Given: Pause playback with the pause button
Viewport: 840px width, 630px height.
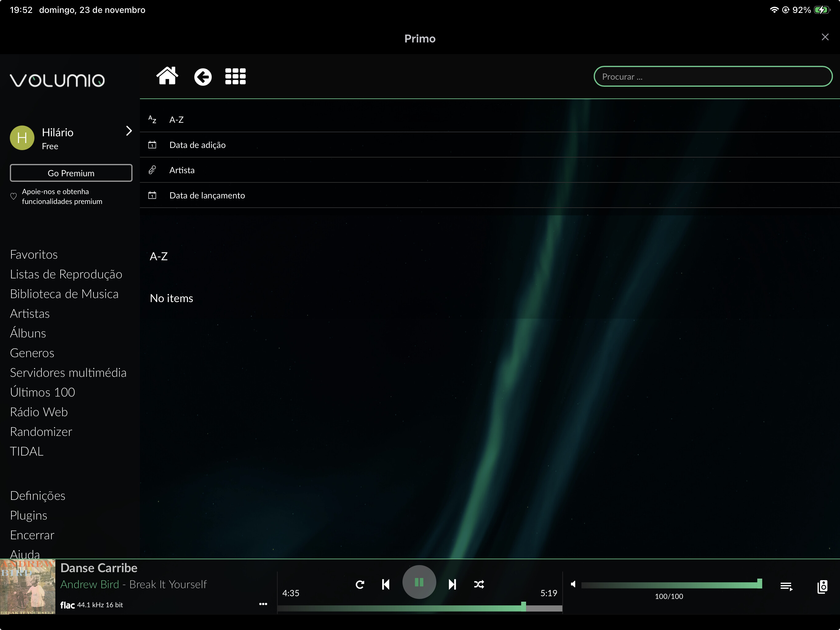Looking at the screenshot, I should click(x=419, y=582).
